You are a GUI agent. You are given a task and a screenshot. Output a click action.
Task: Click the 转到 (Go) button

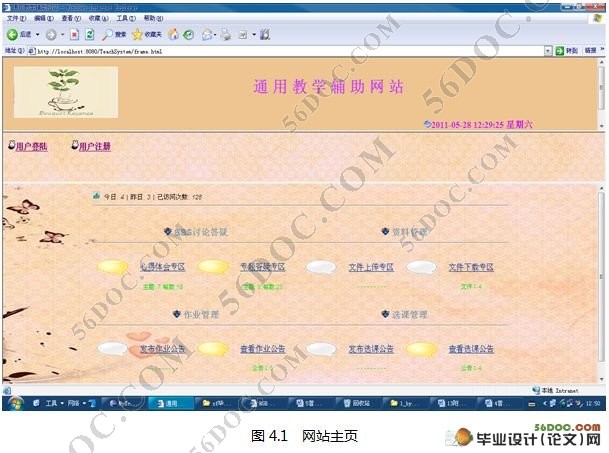pyautogui.click(x=567, y=50)
